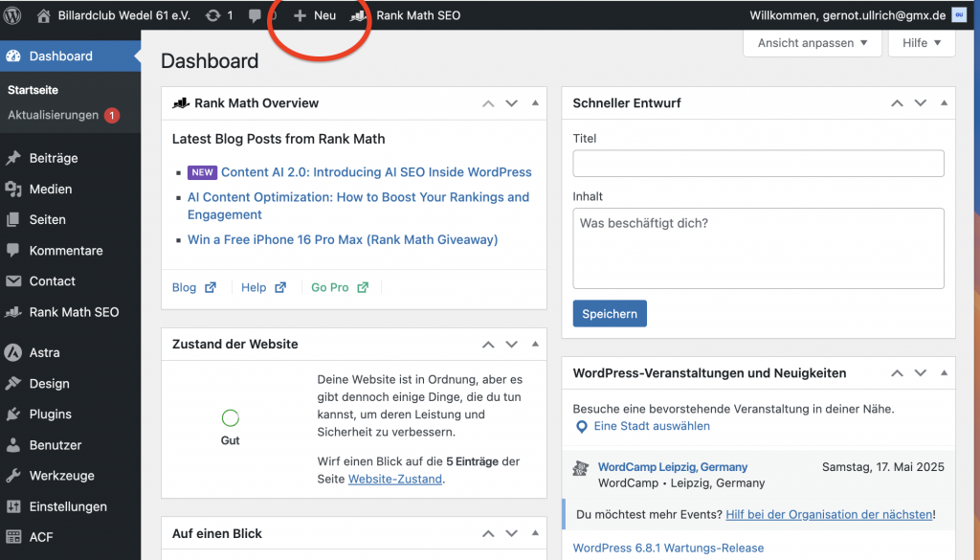Click the Beiträge pin icon
980x560 pixels.
(x=13, y=158)
